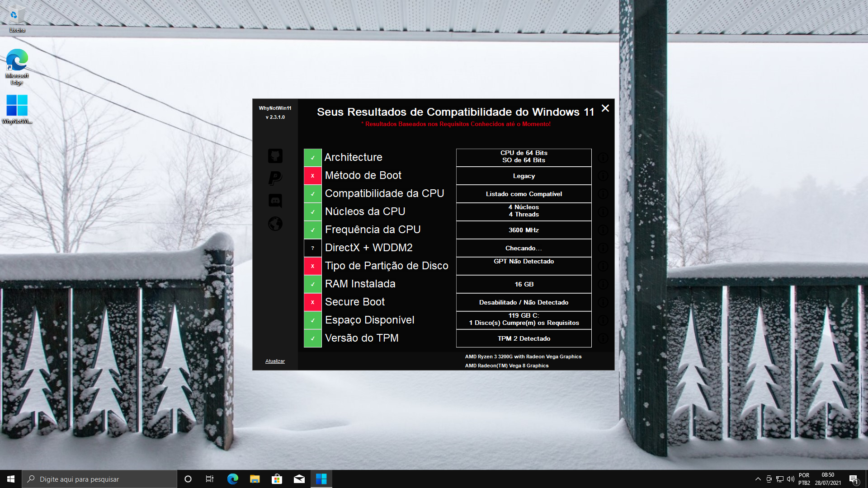Launch Microsoft Edge from the taskbar
868x488 pixels.
(232, 479)
